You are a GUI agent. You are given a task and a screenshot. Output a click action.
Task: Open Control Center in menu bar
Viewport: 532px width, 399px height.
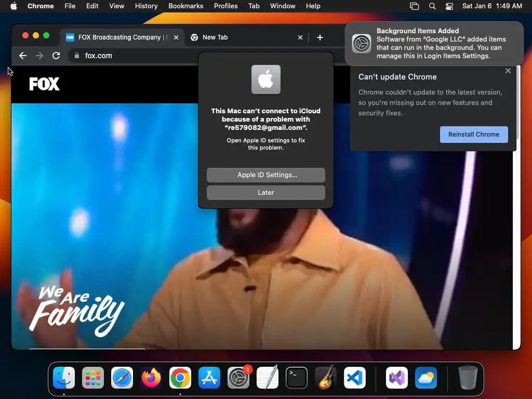click(x=449, y=6)
